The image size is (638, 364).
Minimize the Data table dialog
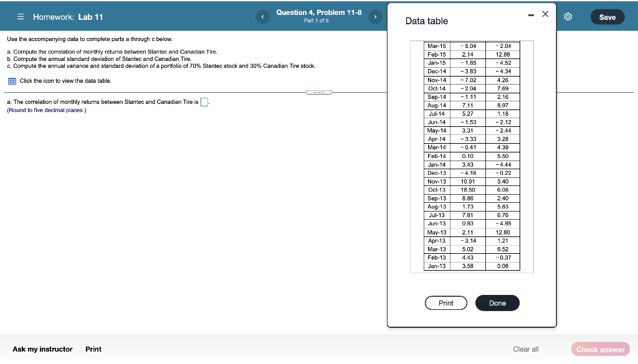pos(531,15)
